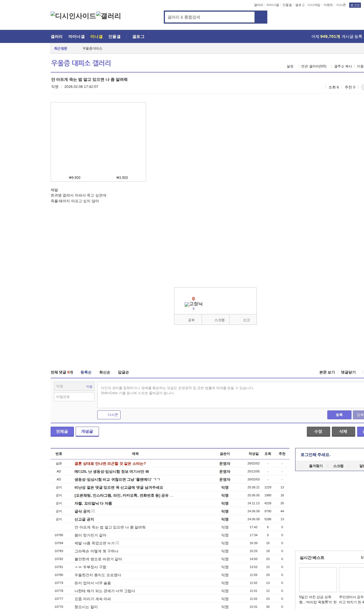Open the notice titled 신고글 공지
This screenshot has height=609, width=364.
point(84,519)
